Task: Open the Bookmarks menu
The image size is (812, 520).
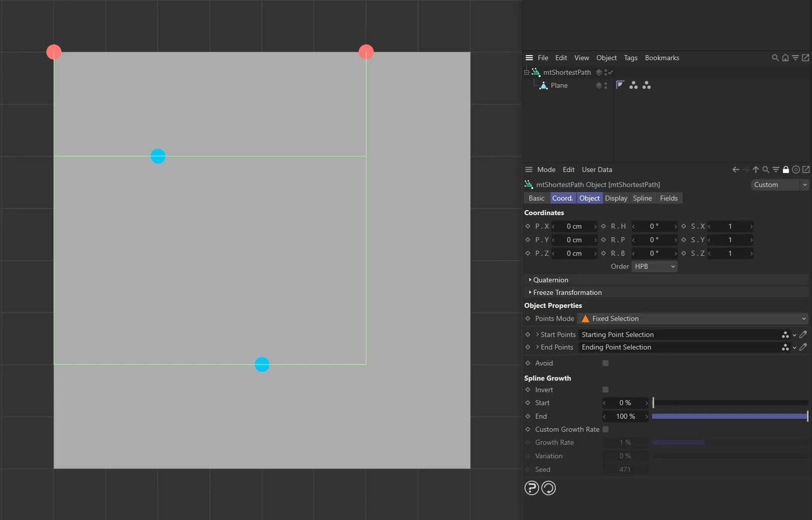Action: point(662,58)
